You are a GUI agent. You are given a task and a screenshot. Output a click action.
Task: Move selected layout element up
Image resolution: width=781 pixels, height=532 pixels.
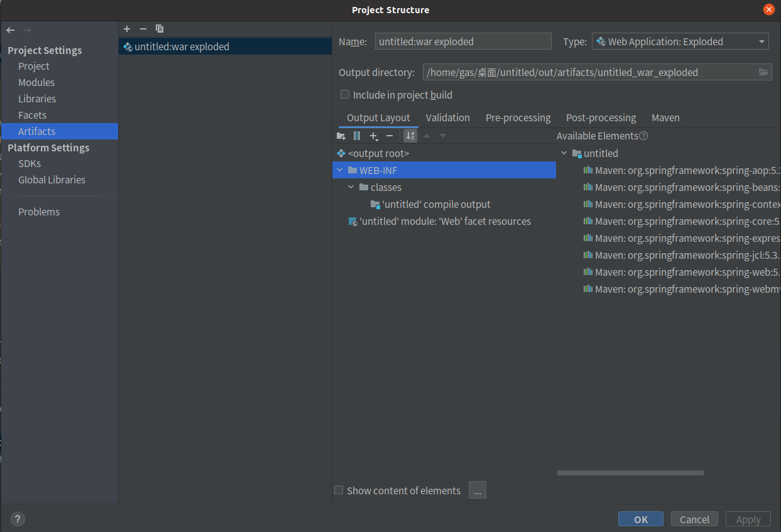click(x=427, y=136)
